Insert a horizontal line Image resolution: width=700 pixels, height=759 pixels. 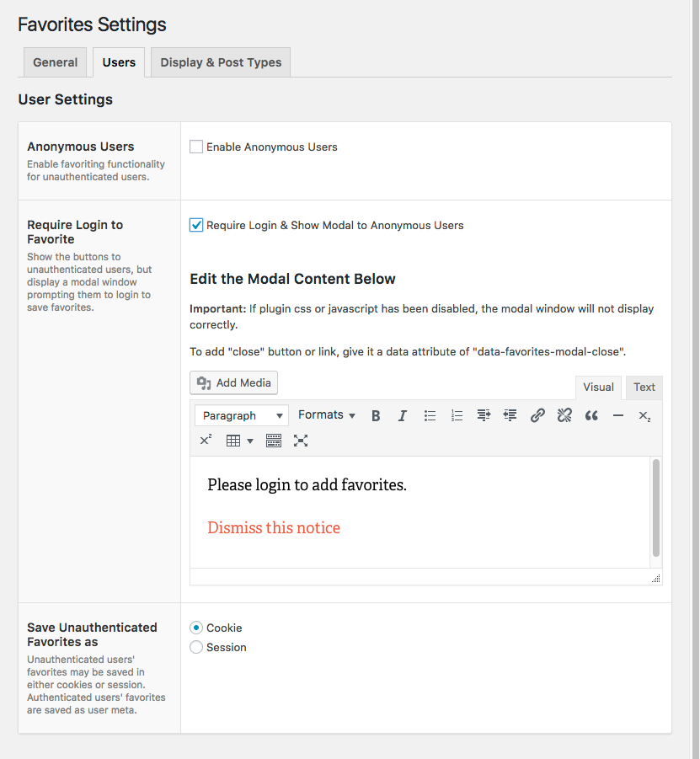pyautogui.click(x=618, y=415)
